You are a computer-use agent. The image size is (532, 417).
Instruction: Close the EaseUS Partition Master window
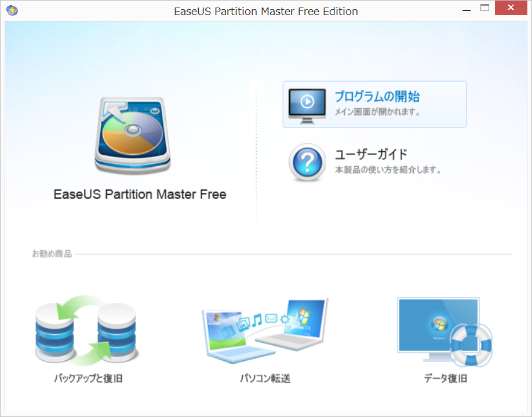[x=511, y=8]
